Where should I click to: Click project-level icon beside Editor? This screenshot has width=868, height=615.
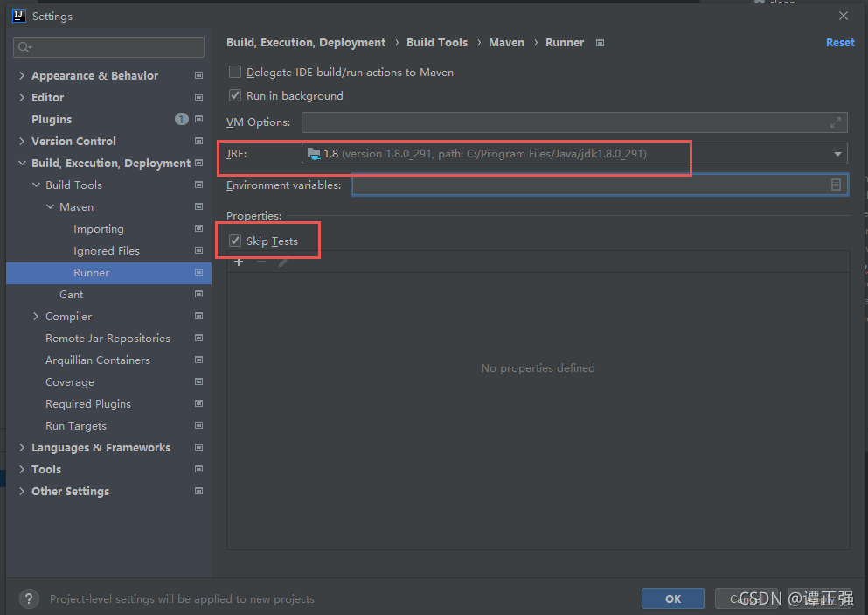tap(198, 97)
